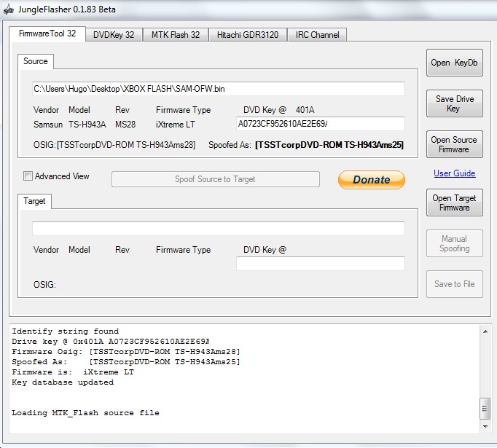The width and height of the screenshot is (497, 448).
Task: Go to the IRC Channel tab
Action: pos(317,35)
